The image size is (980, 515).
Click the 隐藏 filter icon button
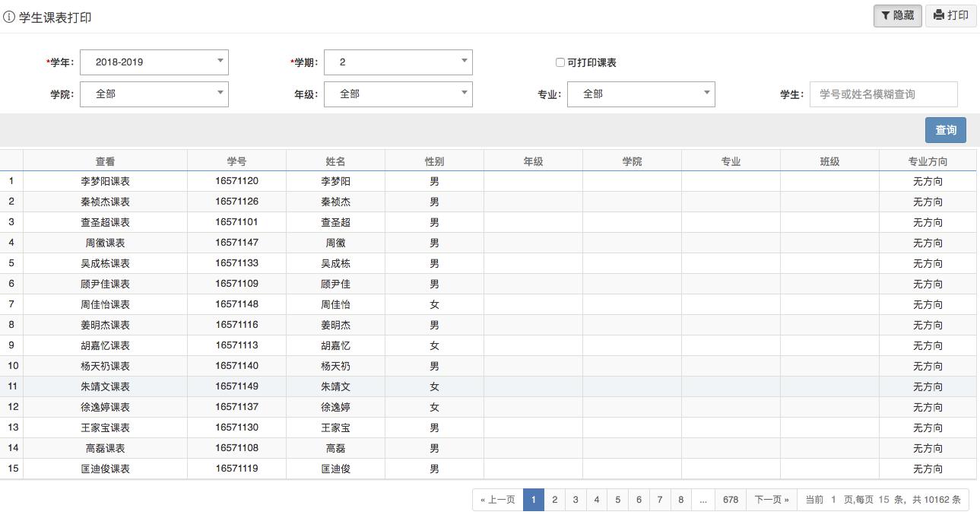897,15
